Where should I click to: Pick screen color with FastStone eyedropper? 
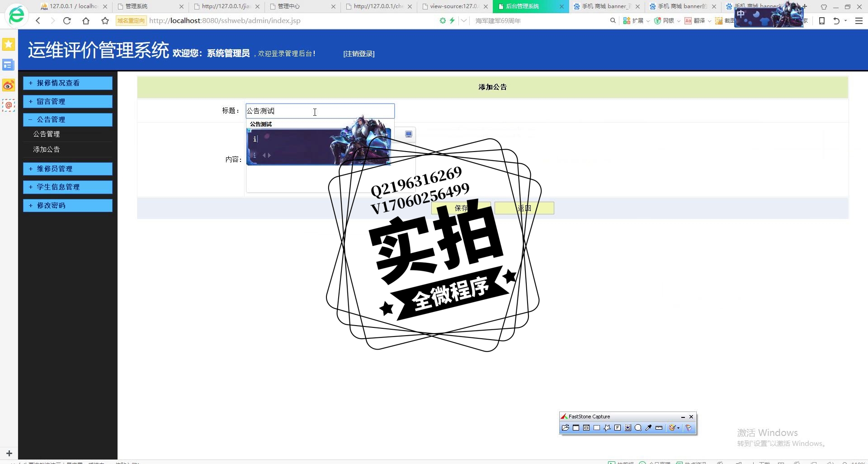pyautogui.click(x=649, y=428)
